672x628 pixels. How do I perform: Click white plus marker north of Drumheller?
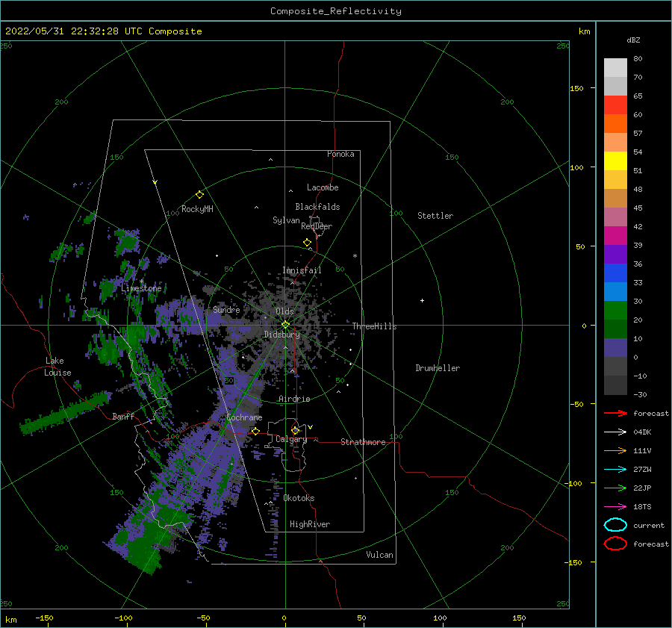coord(422,300)
